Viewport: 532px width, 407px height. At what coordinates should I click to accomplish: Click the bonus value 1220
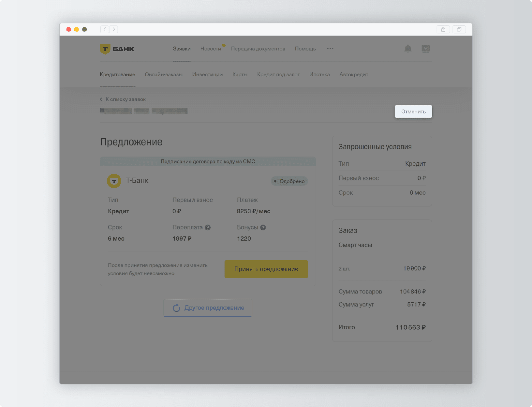click(244, 239)
